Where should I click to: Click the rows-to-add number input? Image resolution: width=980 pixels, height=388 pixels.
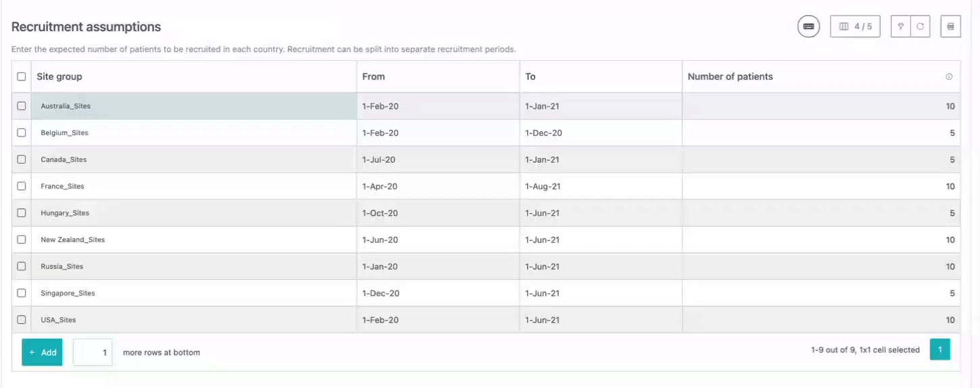tap(93, 352)
